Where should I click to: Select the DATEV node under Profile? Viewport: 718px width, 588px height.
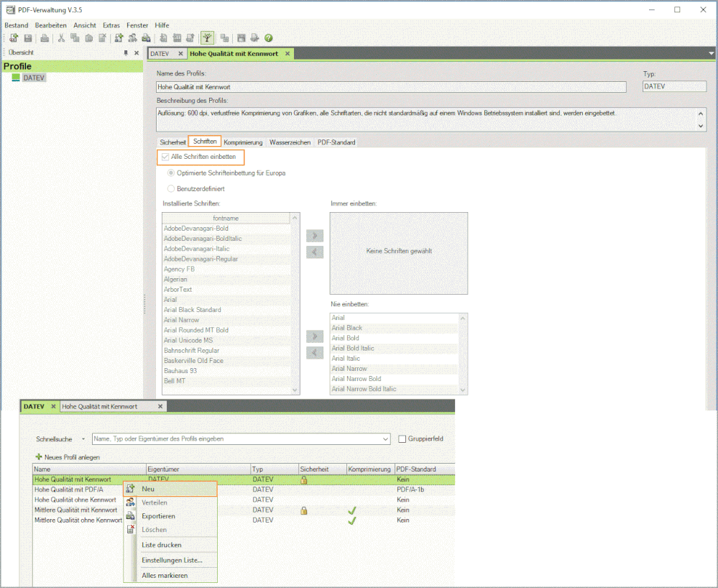coord(34,78)
